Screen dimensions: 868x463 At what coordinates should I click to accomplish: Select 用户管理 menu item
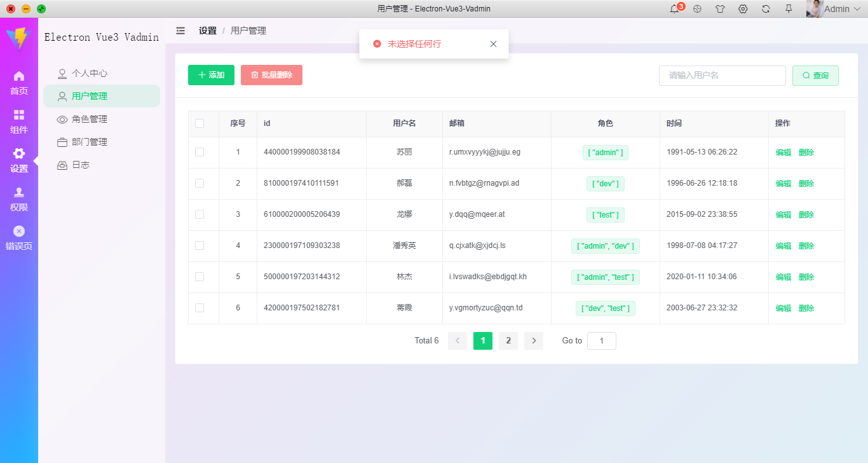pyautogui.click(x=102, y=96)
